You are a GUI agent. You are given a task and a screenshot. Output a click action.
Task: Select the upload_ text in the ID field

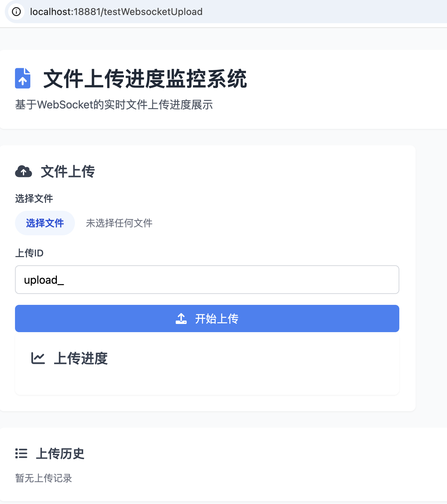44,280
